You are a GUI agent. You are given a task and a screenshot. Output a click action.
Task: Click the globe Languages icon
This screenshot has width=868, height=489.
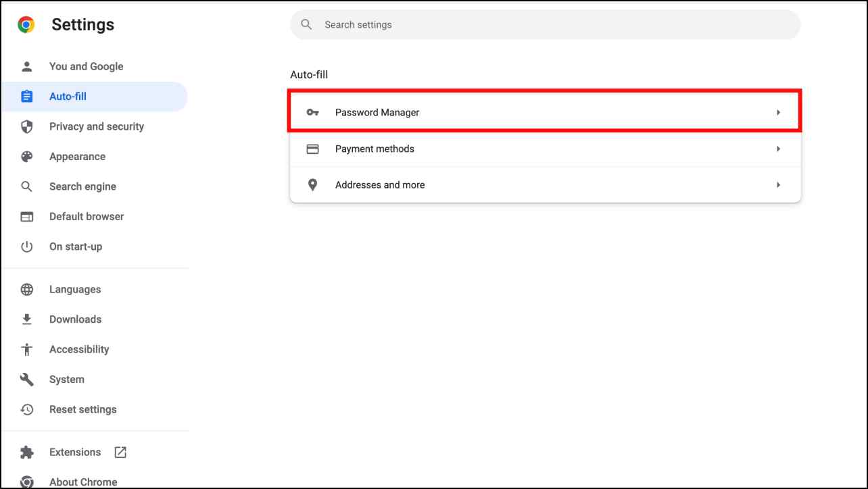26,289
